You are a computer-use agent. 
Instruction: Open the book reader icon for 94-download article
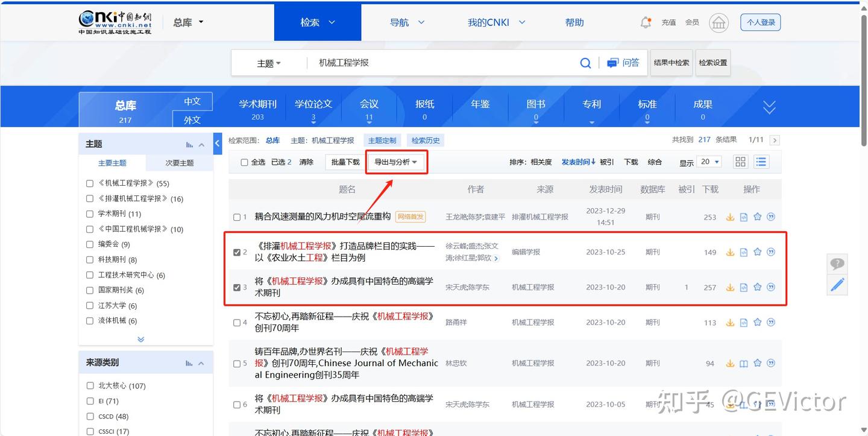(x=744, y=364)
